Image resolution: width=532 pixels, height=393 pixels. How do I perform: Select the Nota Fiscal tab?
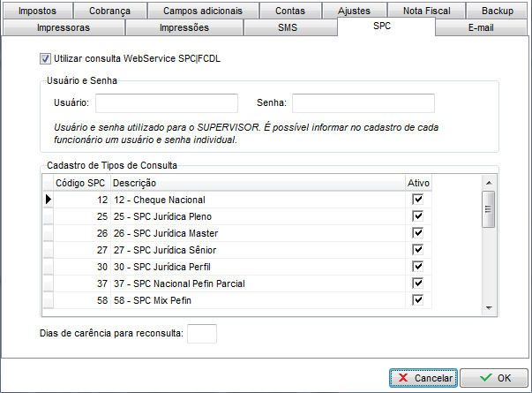coord(426,11)
